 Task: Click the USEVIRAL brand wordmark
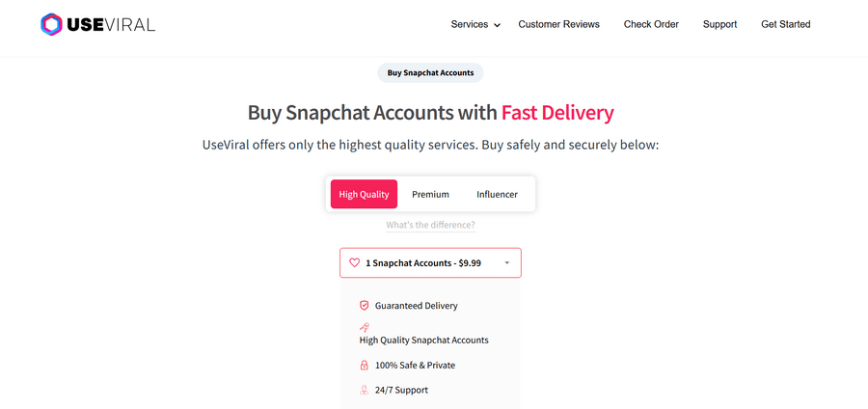111,25
